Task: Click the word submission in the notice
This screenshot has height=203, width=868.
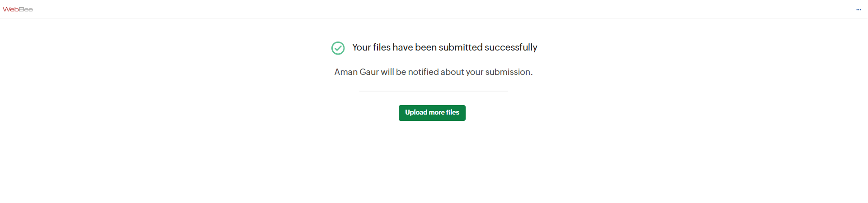Action: coord(508,72)
